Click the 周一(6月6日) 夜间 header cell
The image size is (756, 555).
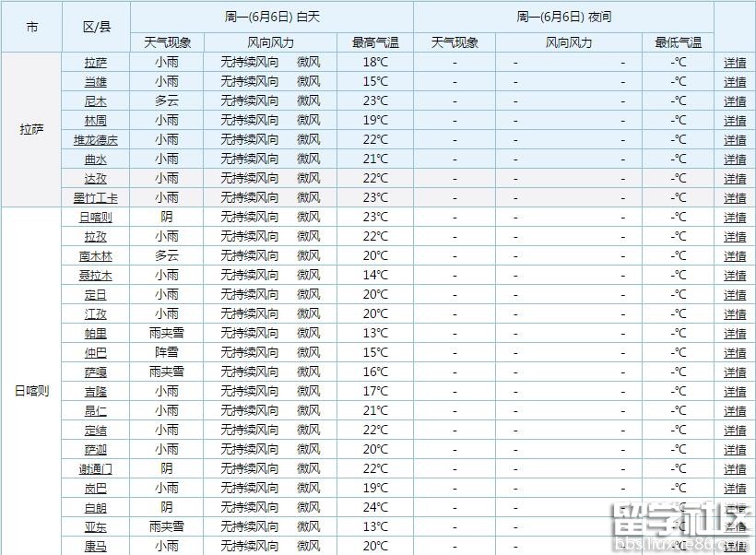click(x=563, y=17)
